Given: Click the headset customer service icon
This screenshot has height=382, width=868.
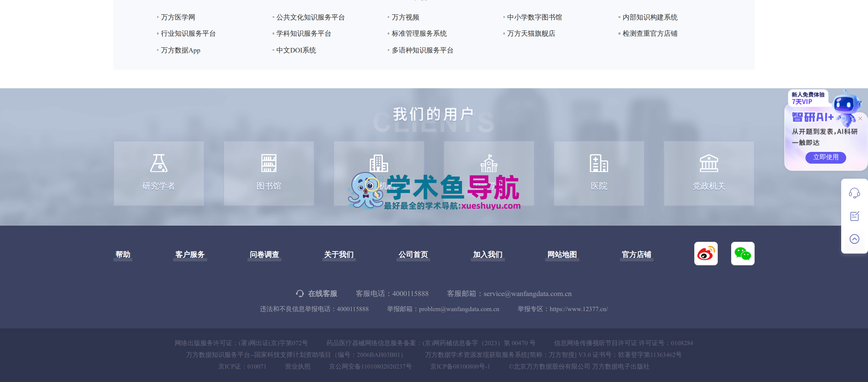Looking at the screenshot, I should [x=854, y=193].
